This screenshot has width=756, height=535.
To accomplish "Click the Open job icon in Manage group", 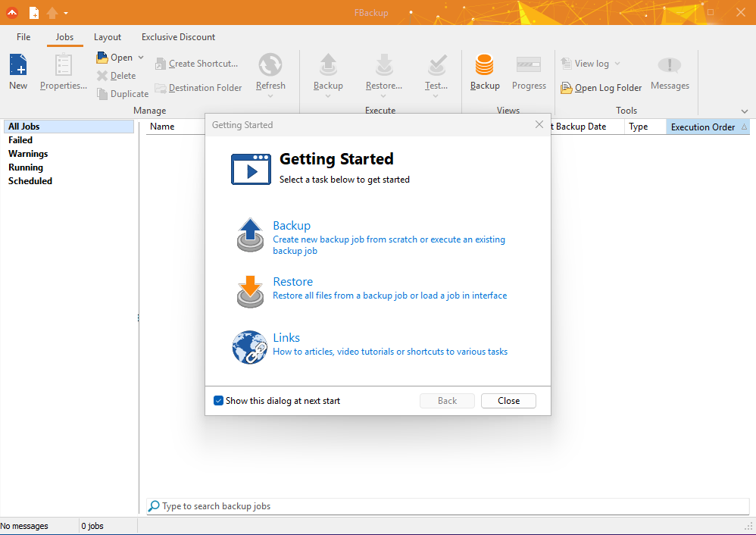I will click(102, 58).
